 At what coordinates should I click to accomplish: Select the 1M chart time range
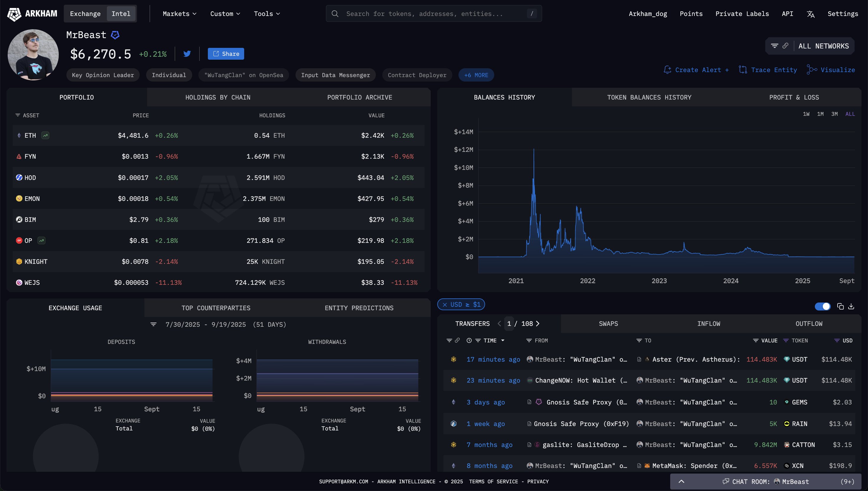[820, 114]
